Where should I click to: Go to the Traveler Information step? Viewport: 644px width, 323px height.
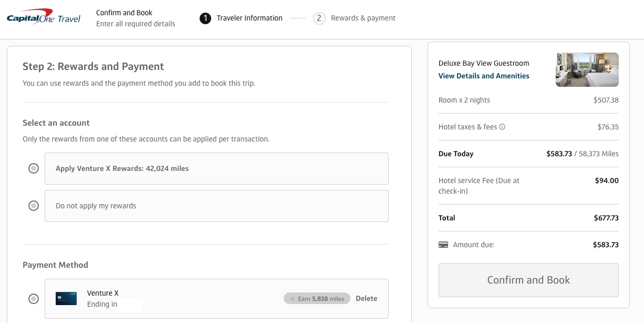(x=250, y=18)
